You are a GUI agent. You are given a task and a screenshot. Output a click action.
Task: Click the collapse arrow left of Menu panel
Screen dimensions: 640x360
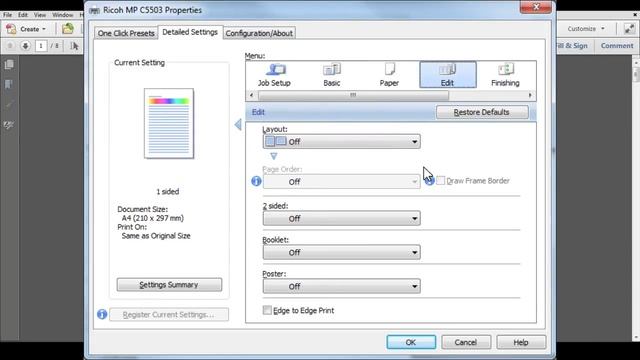(238, 124)
